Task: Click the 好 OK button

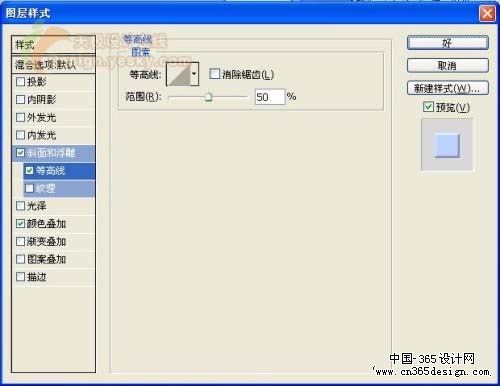Action: [x=448, y=43]
